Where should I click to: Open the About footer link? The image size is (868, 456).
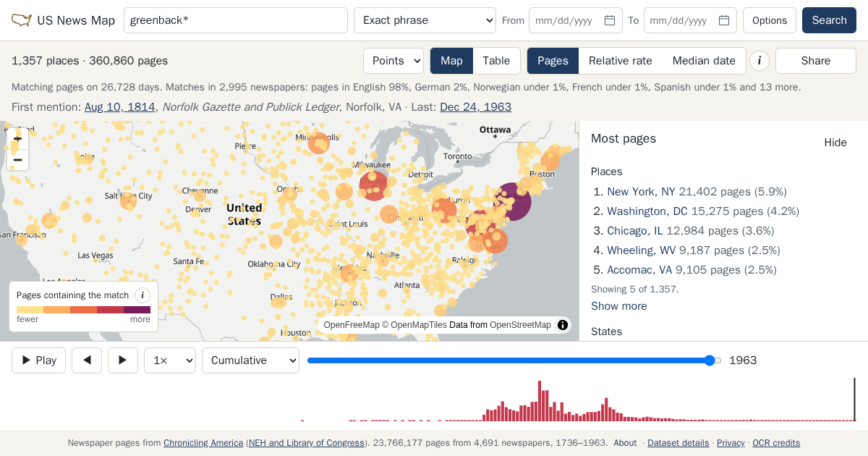625,443
